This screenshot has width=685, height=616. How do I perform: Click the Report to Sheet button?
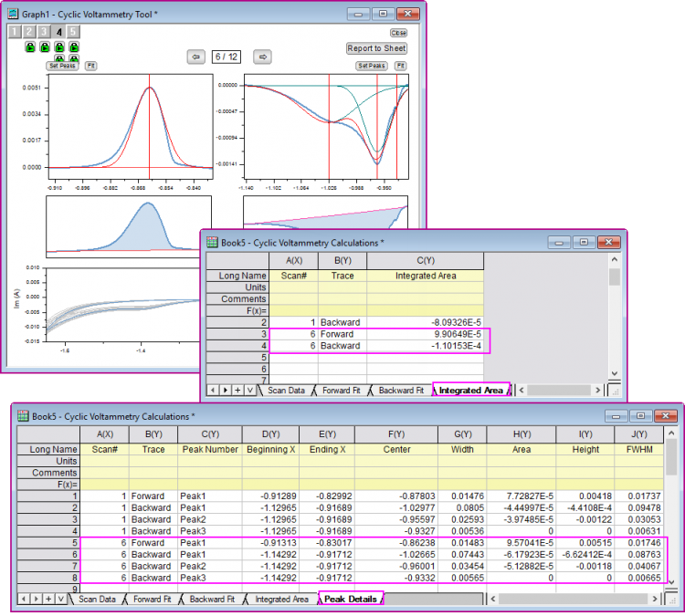[376, 48]
